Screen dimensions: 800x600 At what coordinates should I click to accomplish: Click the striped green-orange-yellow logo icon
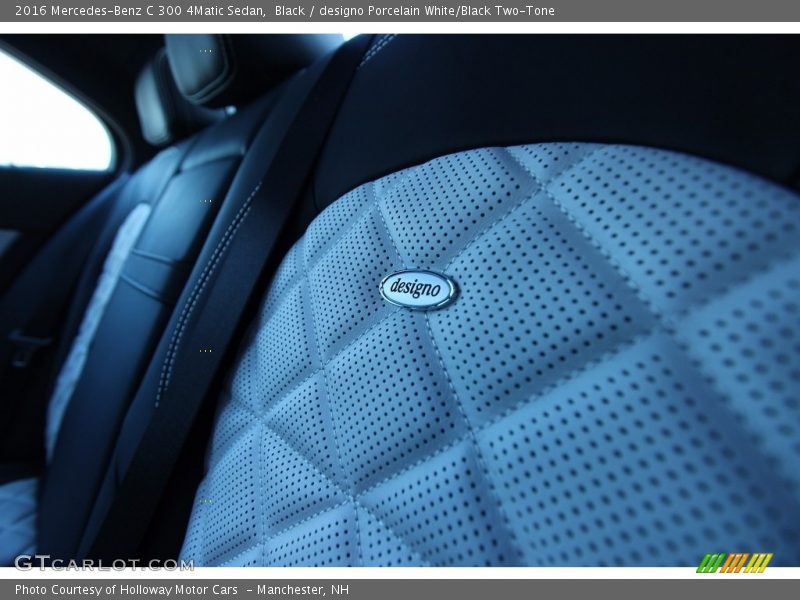coord(735,563)
